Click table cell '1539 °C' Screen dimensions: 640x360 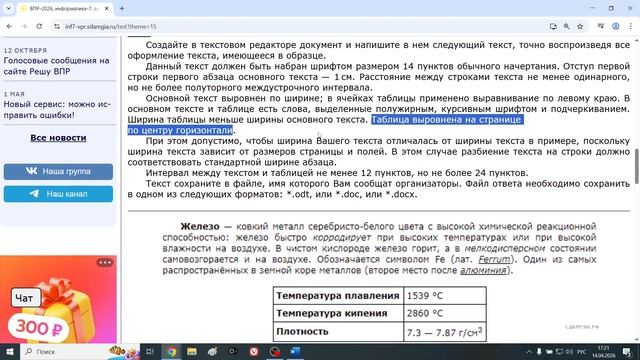445,296
